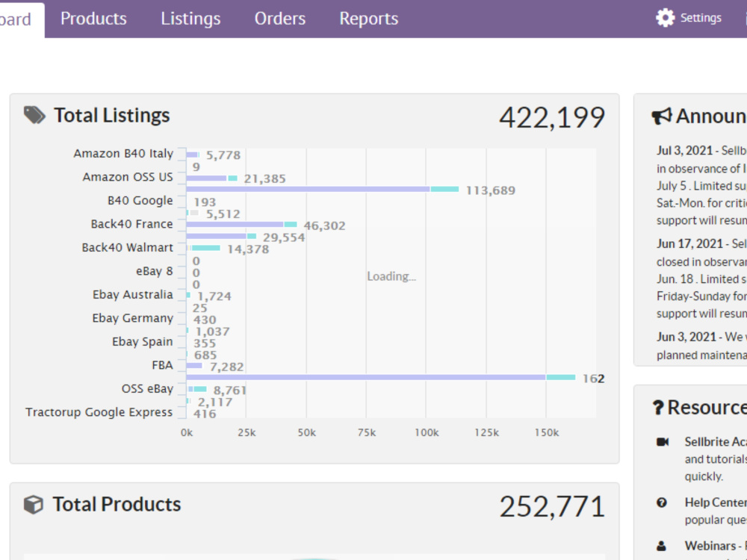This screenshot has height=560, width=747.
Task: Click the 252,771 total products count
Action: 552,506
